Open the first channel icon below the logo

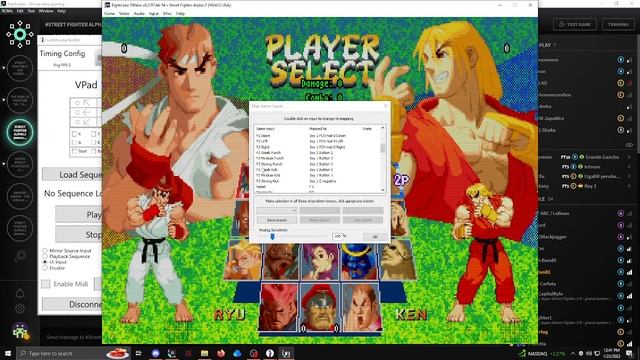click(20, 68)
